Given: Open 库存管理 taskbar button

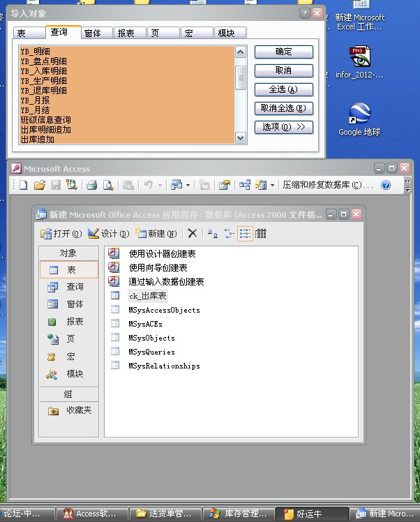Looking at the screenshot, I should click(239, 514).
